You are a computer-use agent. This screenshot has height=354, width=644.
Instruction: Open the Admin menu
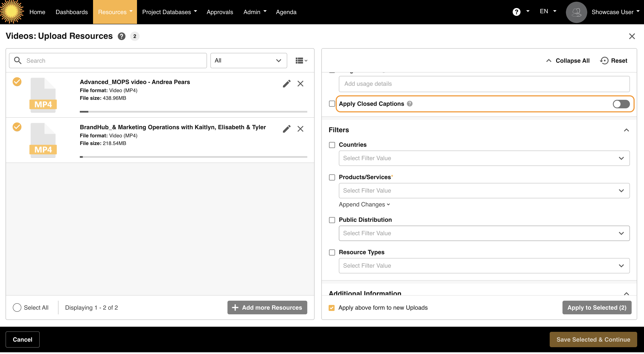255,12
